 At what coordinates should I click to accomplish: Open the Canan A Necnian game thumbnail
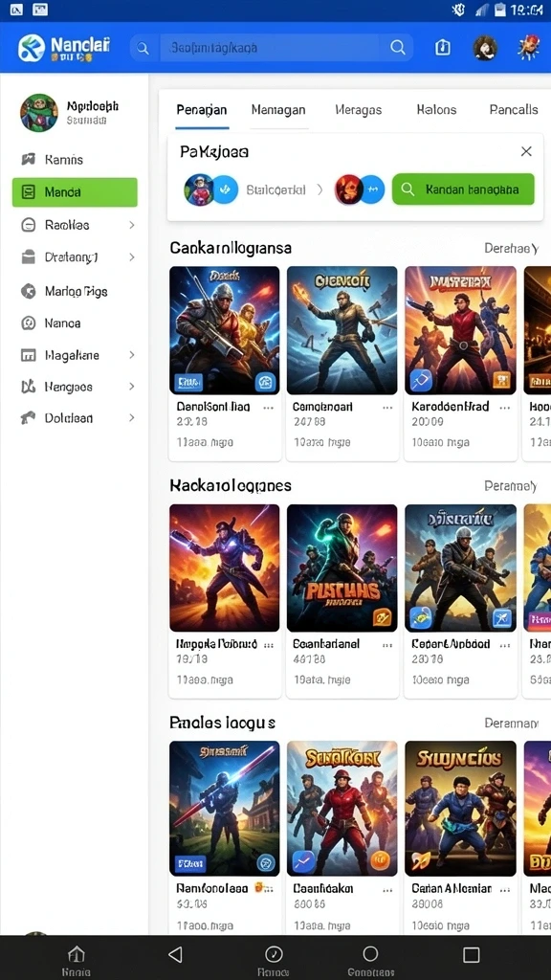[x=460, y=809]
